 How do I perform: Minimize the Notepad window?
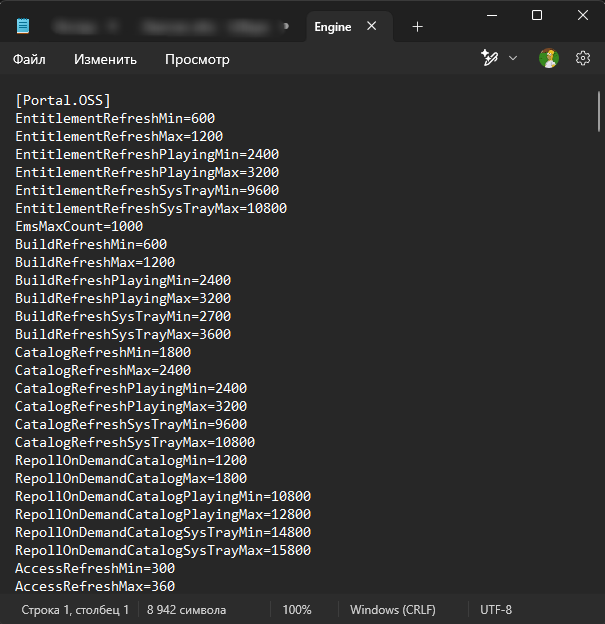(491, 15)
